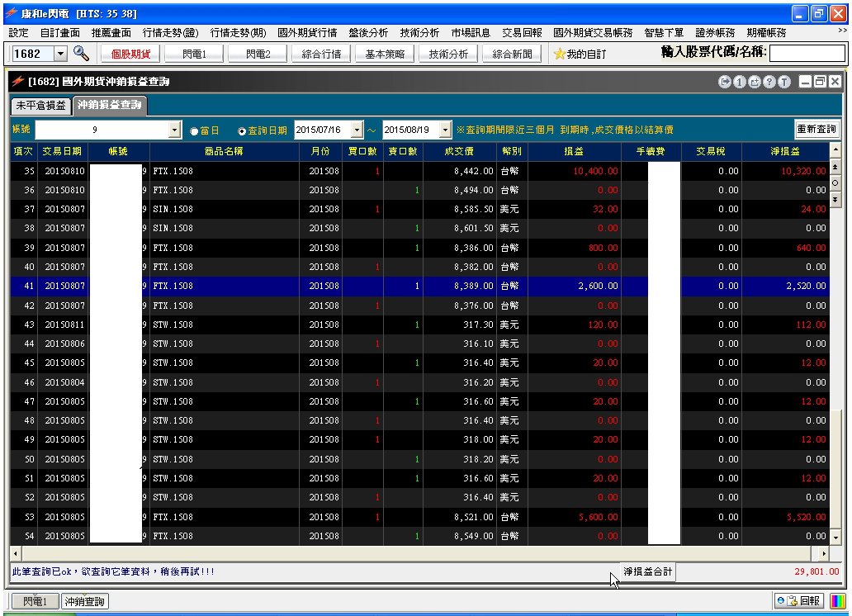Viewport: 852px width, 616px height.
Task: Open the 市場訊息 menu
Action: 471,33
